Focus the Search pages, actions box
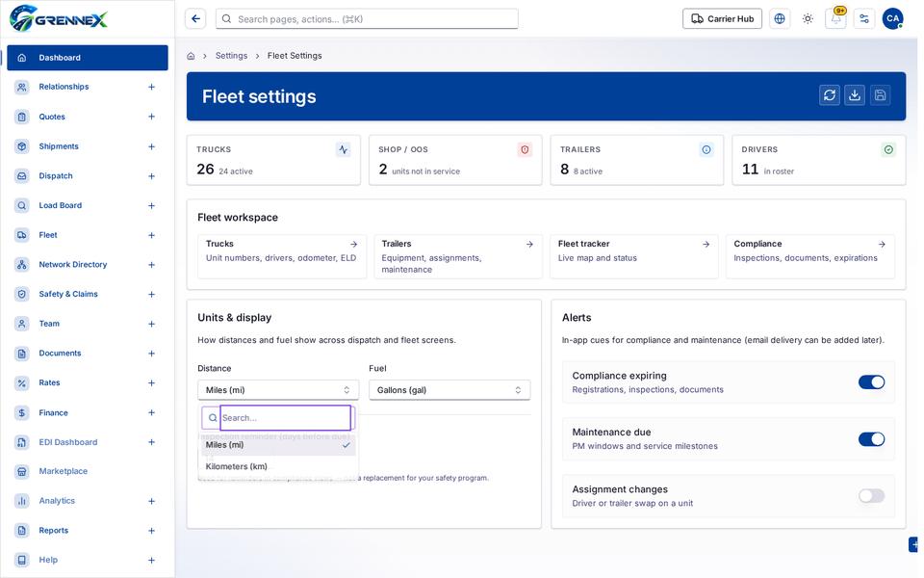This screenshot has height=578, width=924. click(367, 19)
